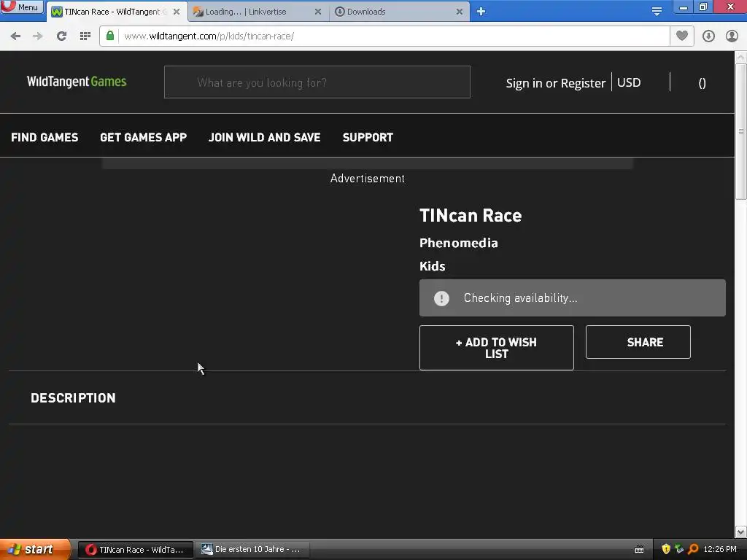Open the SUPPORT menu item
The image size is (747, 560).
pos(368,138)
